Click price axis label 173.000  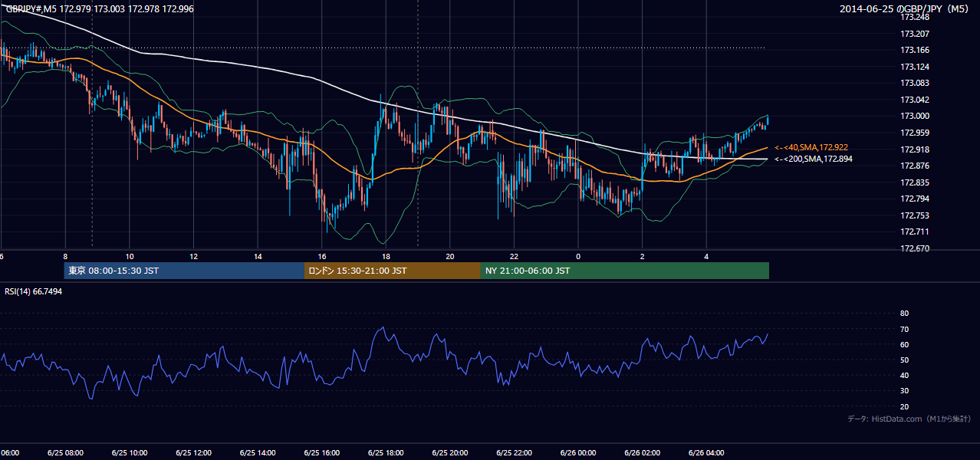click(x=915, y=116)
